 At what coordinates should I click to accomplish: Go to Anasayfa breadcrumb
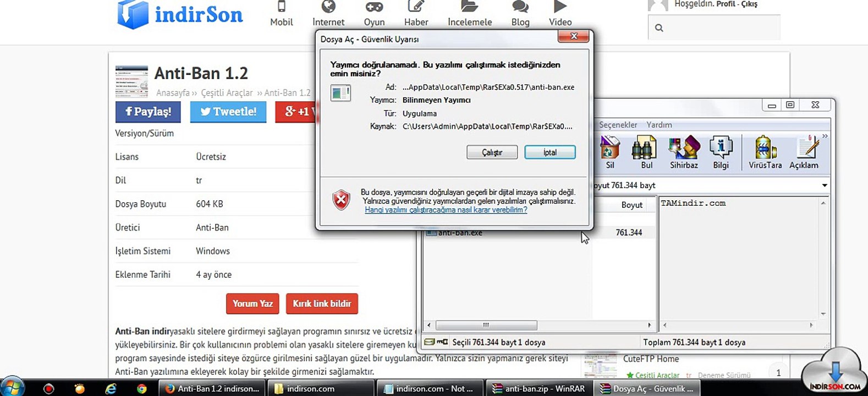(x=173, y=93)
